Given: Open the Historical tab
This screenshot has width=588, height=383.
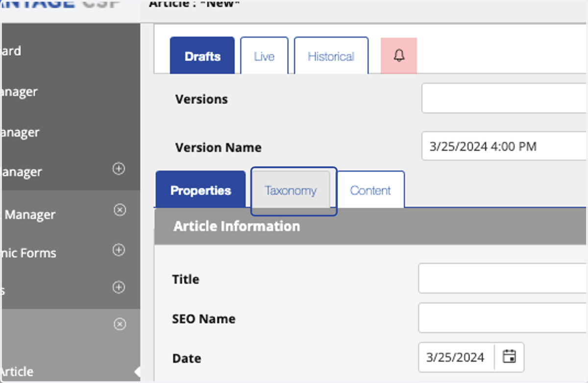Looking at the screenshot, I should (331, 56).
